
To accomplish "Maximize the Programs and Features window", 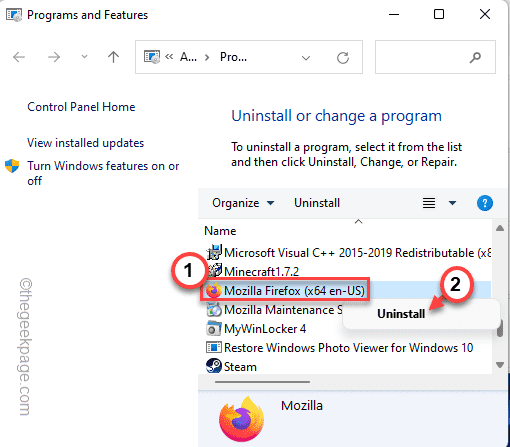I will pos(439,14).
